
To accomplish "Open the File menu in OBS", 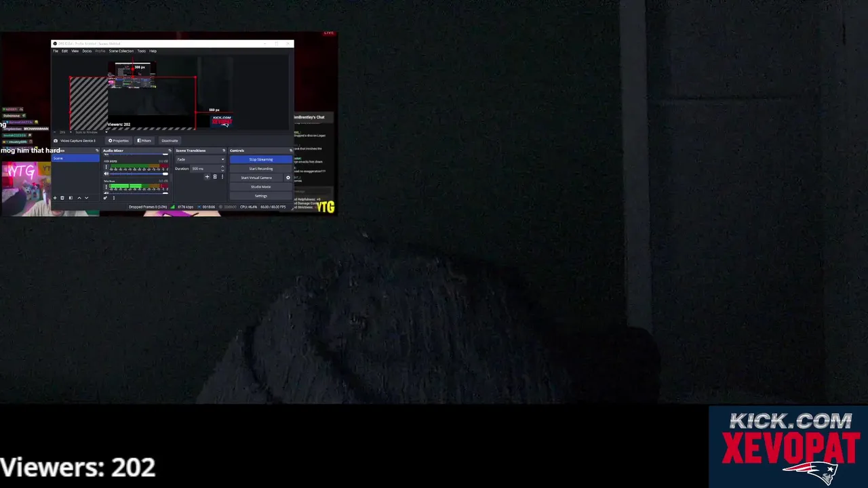I will pyautogui.click(x=56, y=51).
